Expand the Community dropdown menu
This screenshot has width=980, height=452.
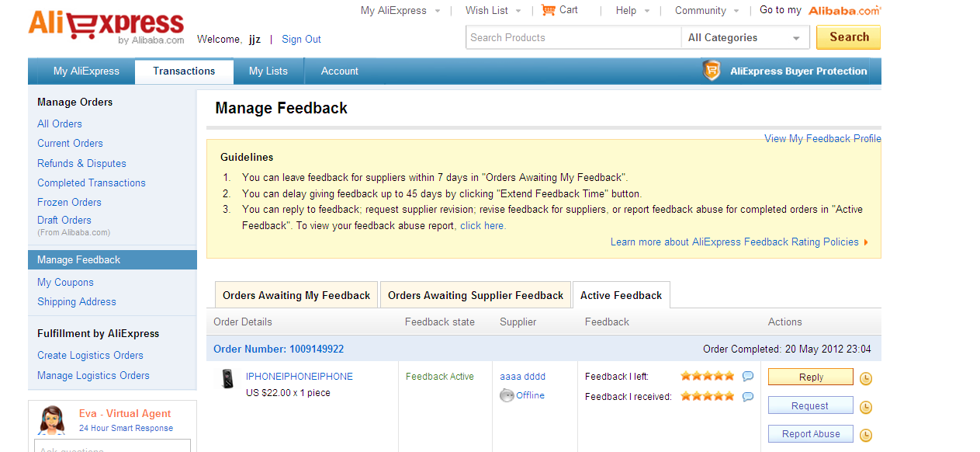coord(737,11)
